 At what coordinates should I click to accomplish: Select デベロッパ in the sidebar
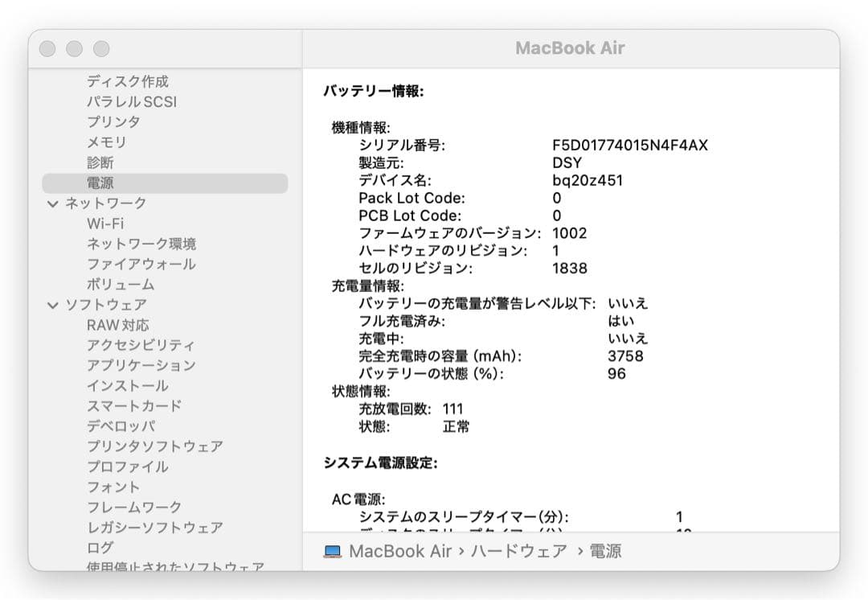(x=121, y=426)
